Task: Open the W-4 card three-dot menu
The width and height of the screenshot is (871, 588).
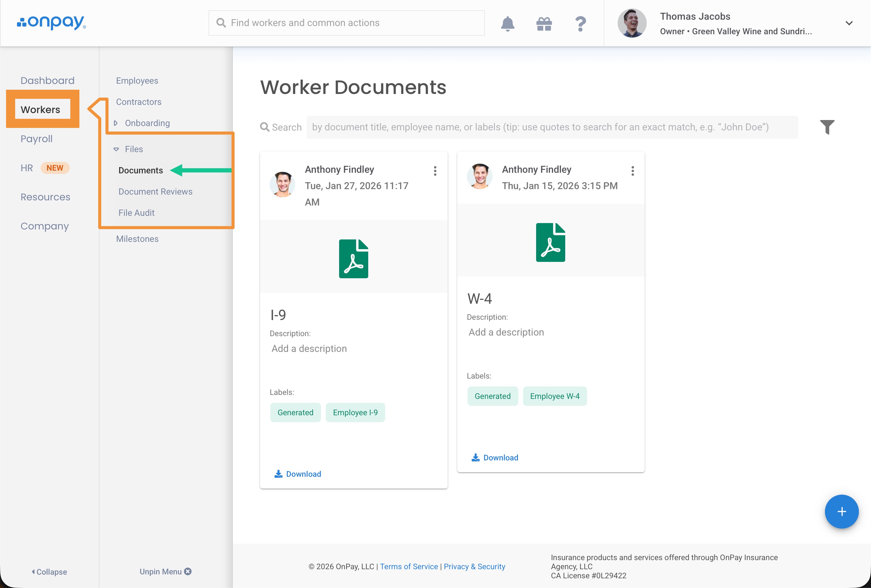Action: point(632,171)
